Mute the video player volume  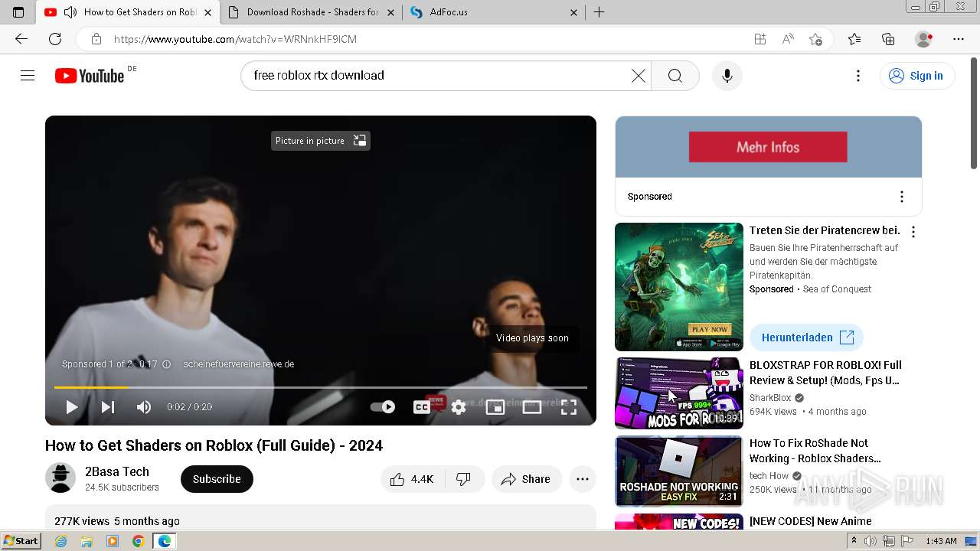pos(143,407)
